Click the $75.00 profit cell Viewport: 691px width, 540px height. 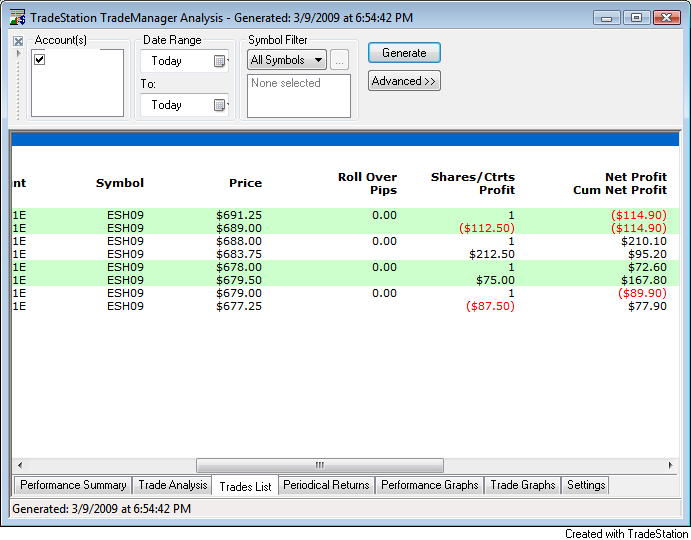(x=495, y=280)
